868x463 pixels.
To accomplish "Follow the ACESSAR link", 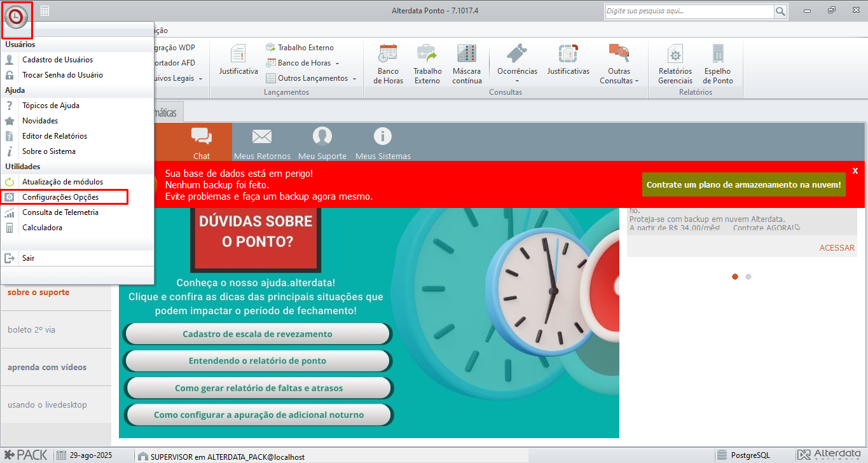I will click(837, 248).
